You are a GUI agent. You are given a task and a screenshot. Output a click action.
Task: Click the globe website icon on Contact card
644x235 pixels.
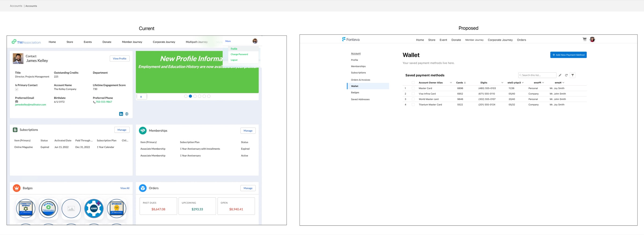(x=127, y=114)
